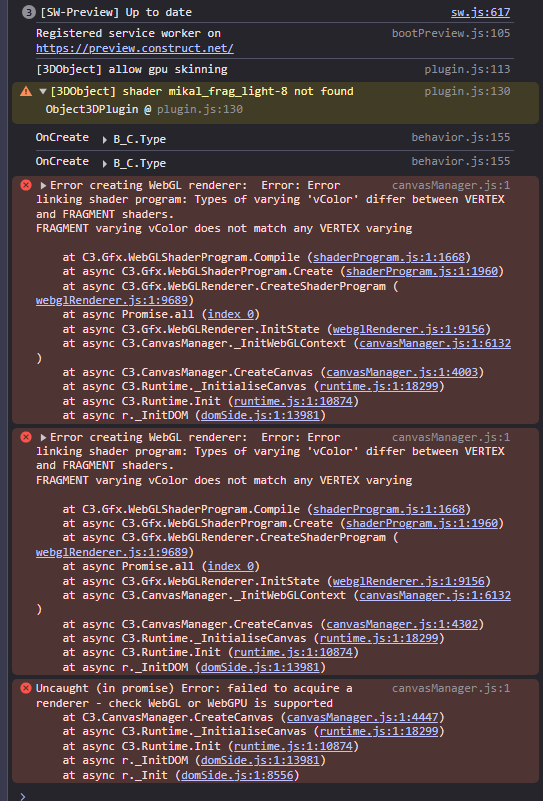
Task: Open runtime.js:1:10874 in first WebGL error
Action: [x=293, y=402]
